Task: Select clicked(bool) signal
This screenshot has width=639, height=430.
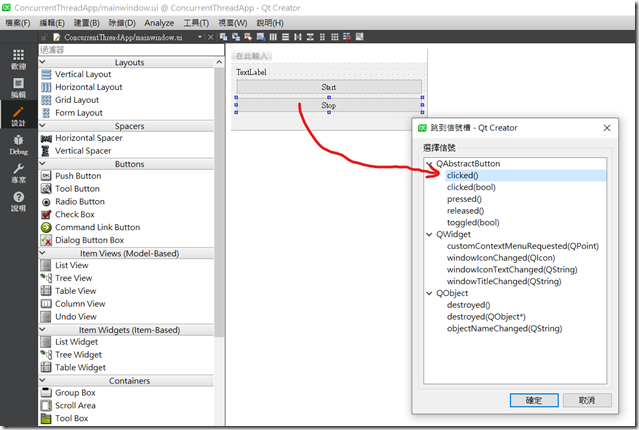Action: (471, 187)
